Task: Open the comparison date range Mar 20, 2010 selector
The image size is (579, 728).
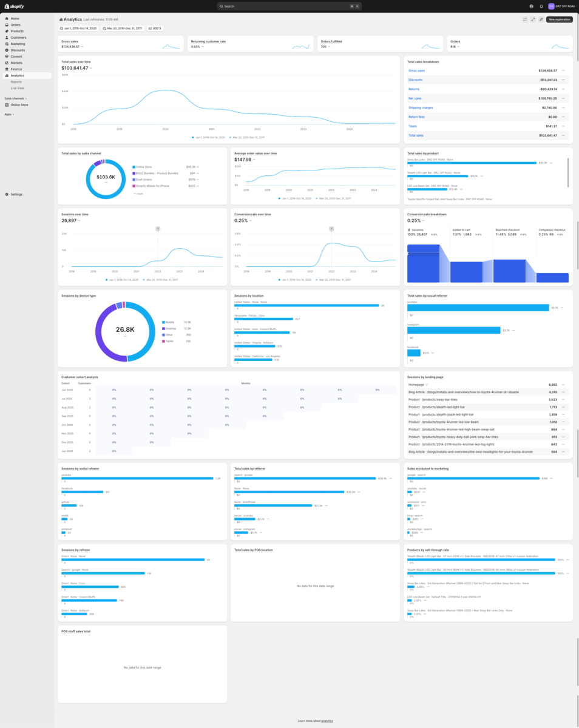Action: tap(122, 29)
